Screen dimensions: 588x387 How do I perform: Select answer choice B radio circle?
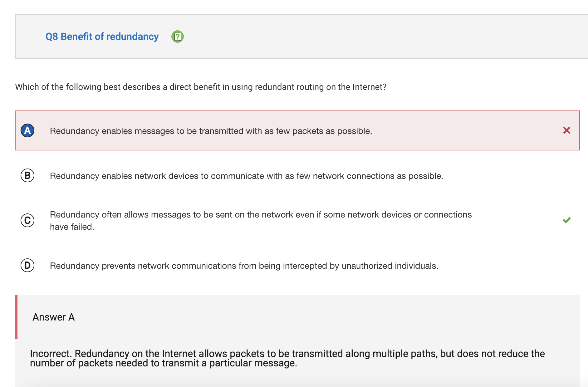click(x=27, y=175)
